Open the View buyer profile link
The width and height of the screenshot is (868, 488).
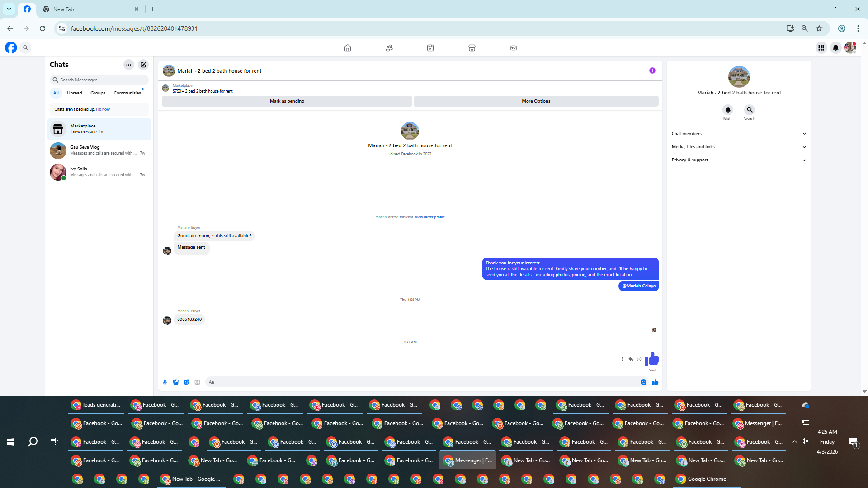click(429, 217)
